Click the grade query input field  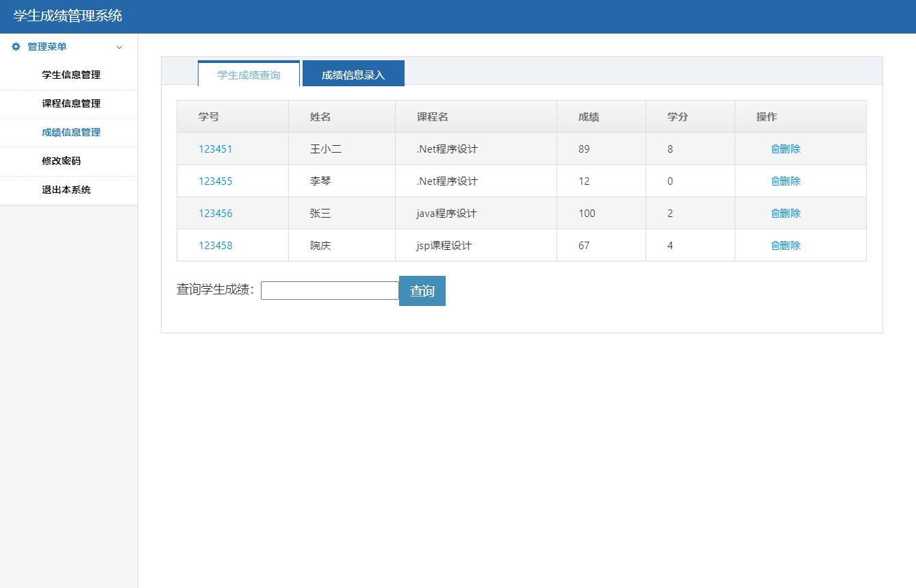click(329, 290)
